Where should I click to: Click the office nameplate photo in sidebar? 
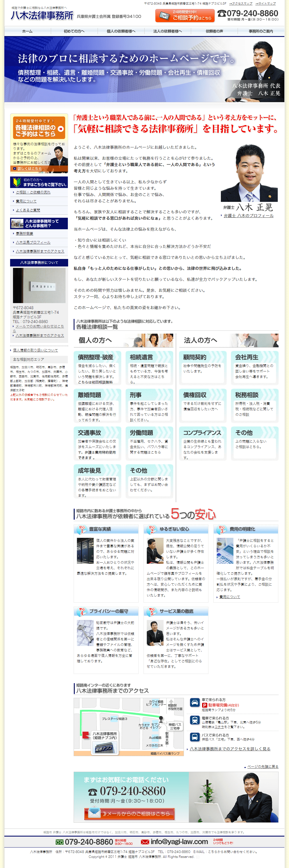click(x=39, y=285)
